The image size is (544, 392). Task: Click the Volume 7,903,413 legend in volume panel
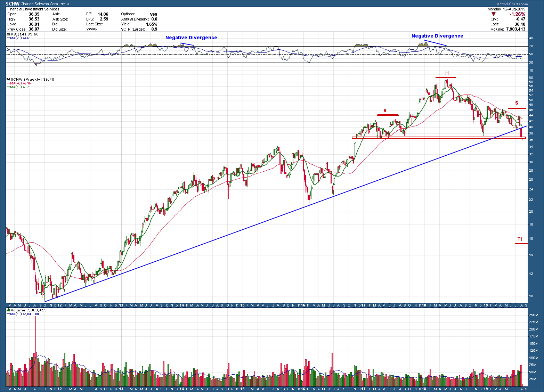pyautogui.click(x=29, y=310)
